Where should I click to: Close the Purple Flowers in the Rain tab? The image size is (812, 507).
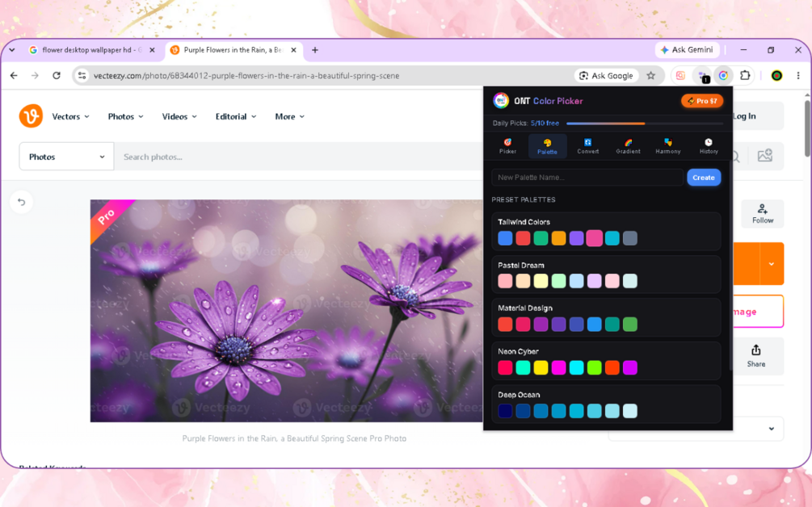click(293, 50)
